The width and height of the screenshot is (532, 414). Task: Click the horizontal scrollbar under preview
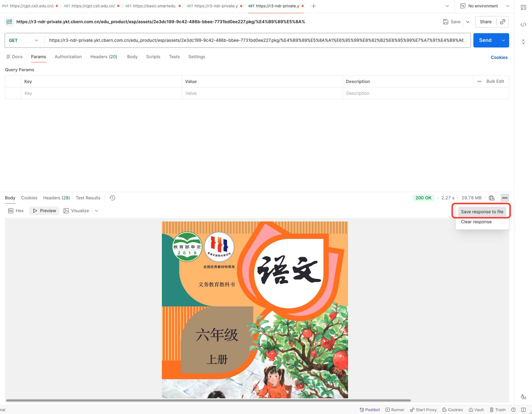pyautogui.click(x=208, y=400)
